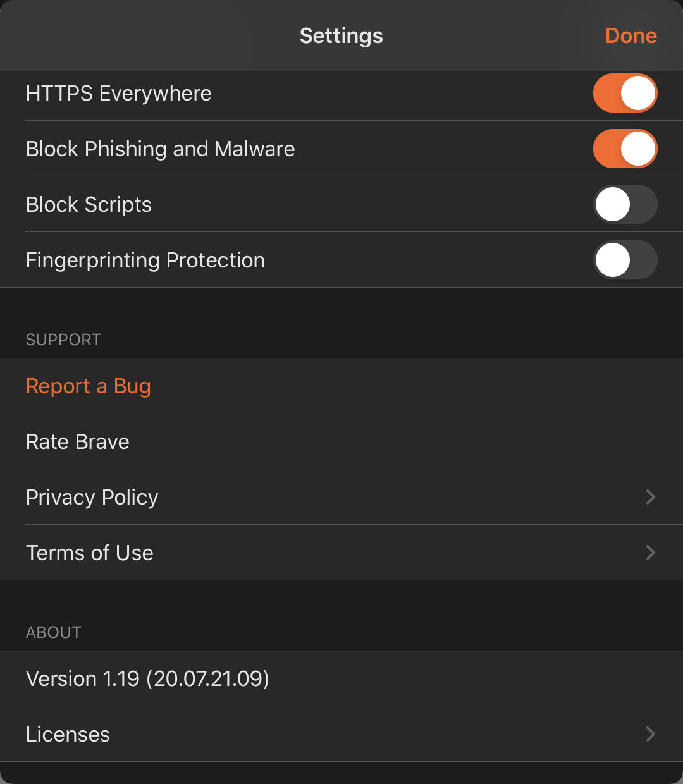Click the chevron on Privacy Policy row
Screen dimensions: 683x784
650,498
